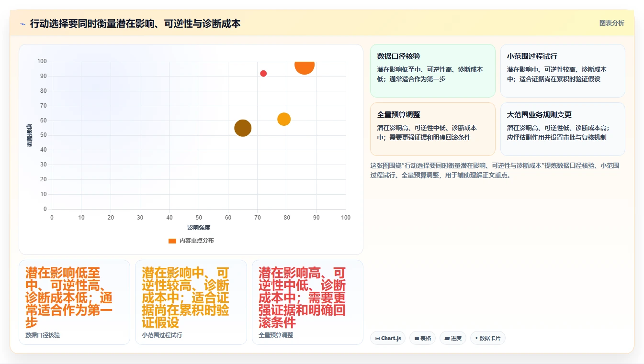The image size is (644, 364).
Task: Select the brown bubble on the chart
Action: (243, 128)
